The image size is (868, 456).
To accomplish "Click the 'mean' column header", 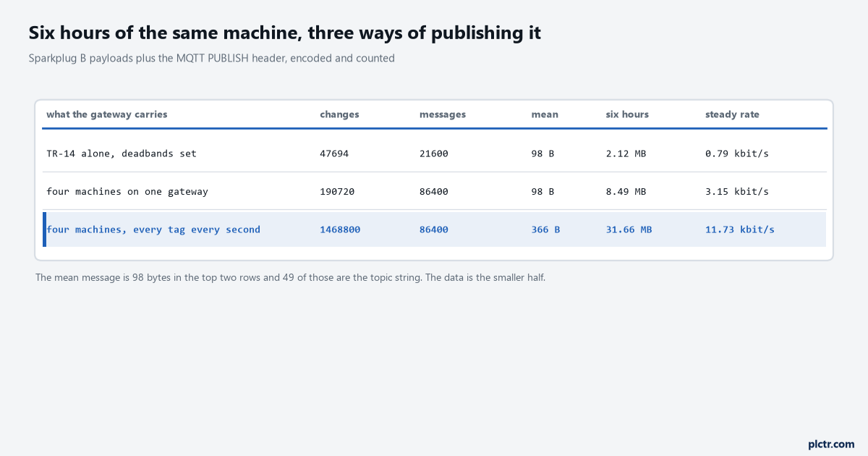I will point(545,114).
